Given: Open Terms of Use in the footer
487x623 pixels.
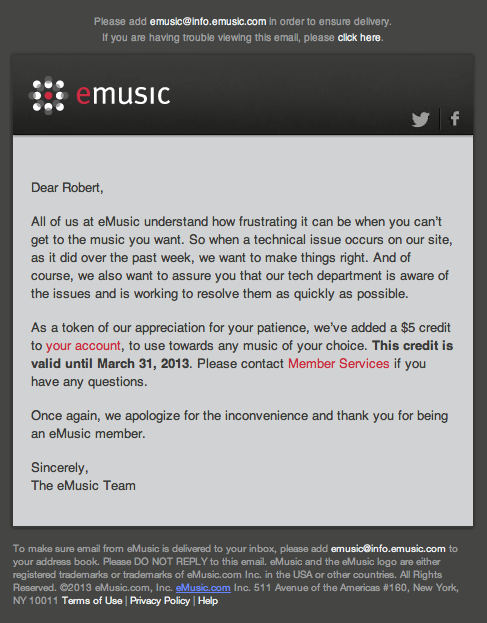Looking at the screenshot, I should pos(92,600).
